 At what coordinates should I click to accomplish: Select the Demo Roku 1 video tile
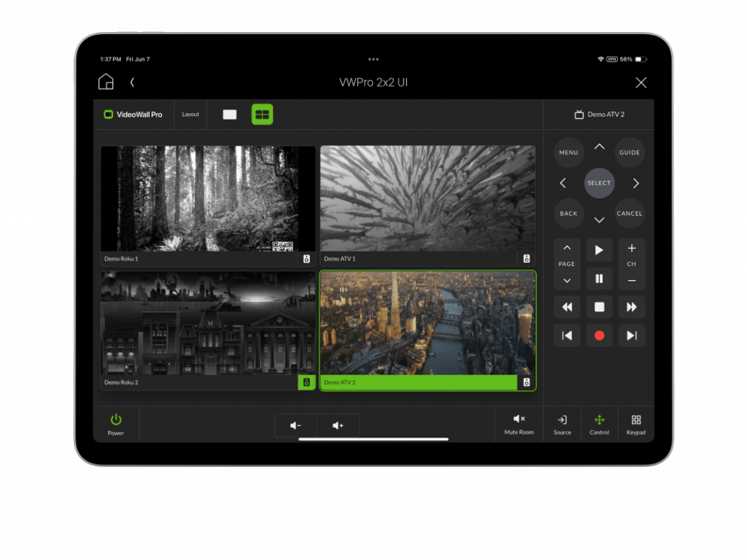tap(208, 199)
